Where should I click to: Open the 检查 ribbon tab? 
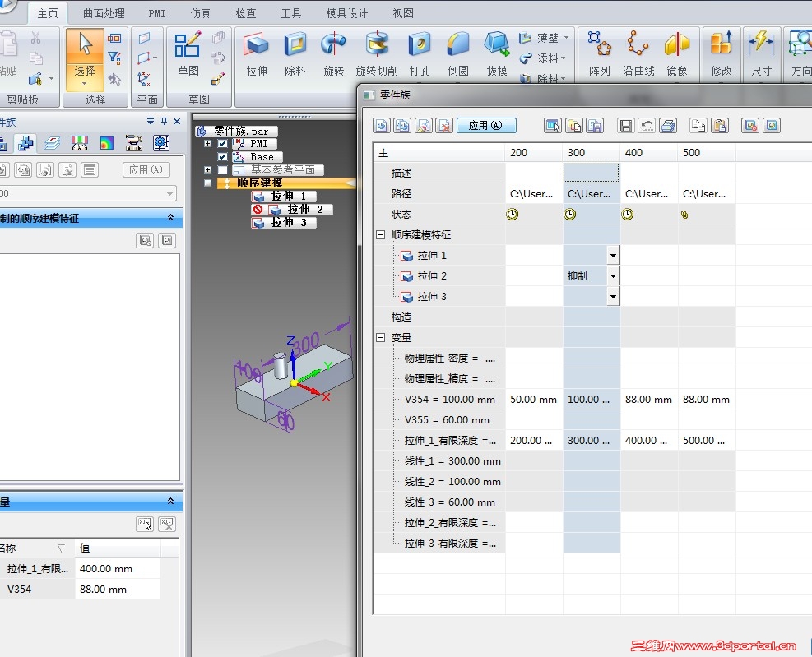click(x=245, y=13)
